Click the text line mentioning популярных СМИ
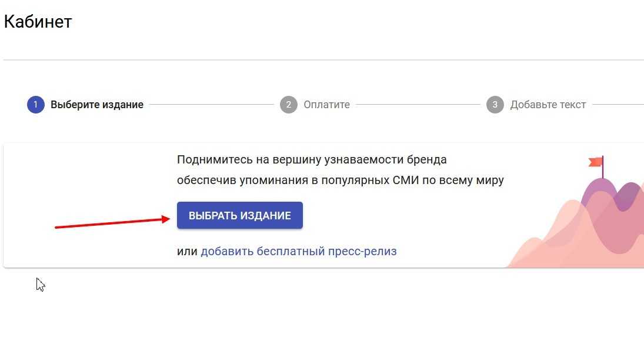This screenshot has width=644, height=354. [x=340, y=180]
